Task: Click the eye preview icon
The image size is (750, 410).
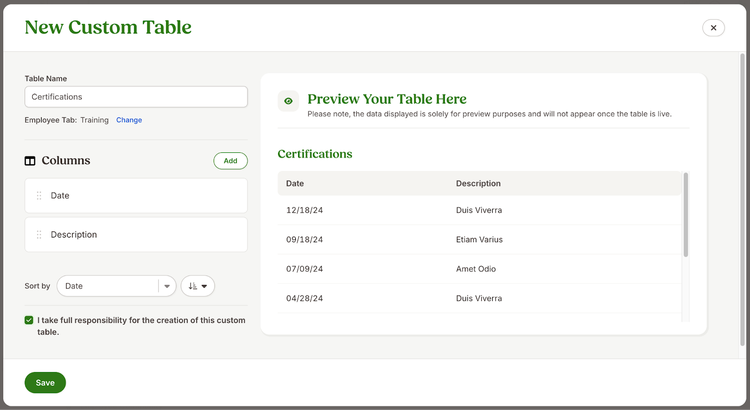Action: [288, 101]
